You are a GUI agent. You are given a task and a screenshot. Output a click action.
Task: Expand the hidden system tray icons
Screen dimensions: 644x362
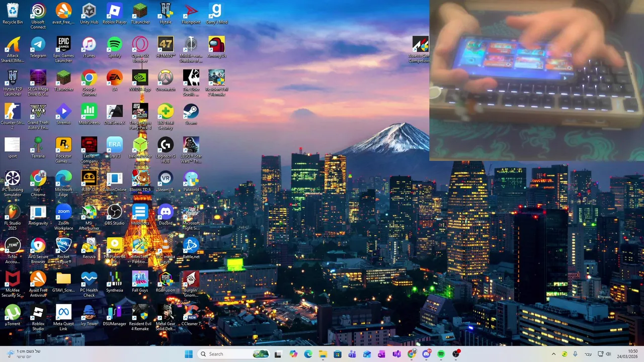pyautogui.click(x=553, y=354)
